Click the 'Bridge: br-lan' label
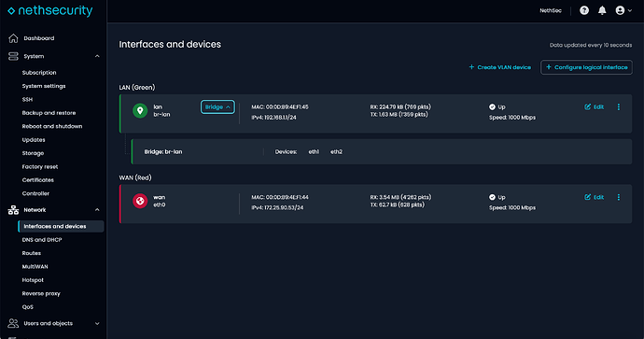 click(163, 151)
